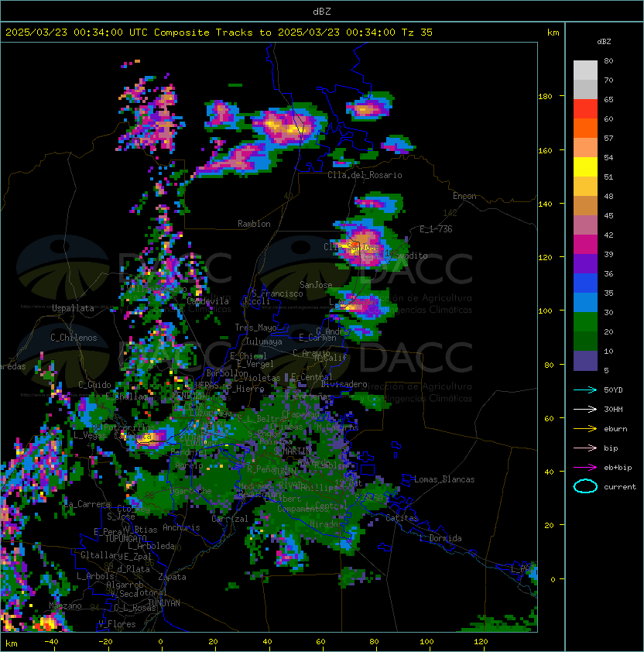Select the 'Divisadero' map label
Image resolution: width=644 pixels, height=652 pixels.
tap(344, 384)
